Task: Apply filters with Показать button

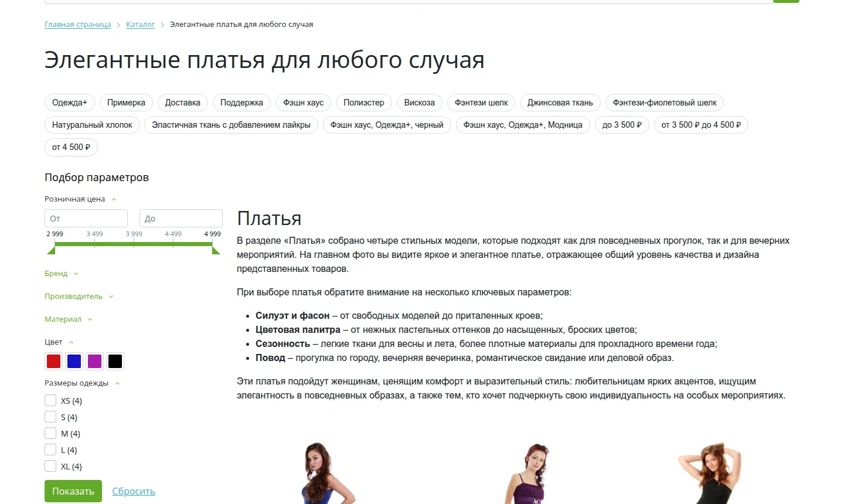Action: click(73, 491)
